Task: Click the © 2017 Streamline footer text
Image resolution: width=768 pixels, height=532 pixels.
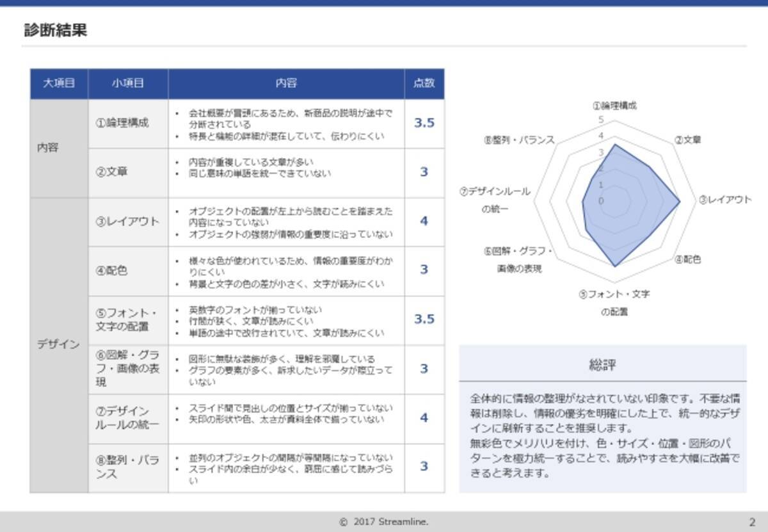Action: coord(384,522)
